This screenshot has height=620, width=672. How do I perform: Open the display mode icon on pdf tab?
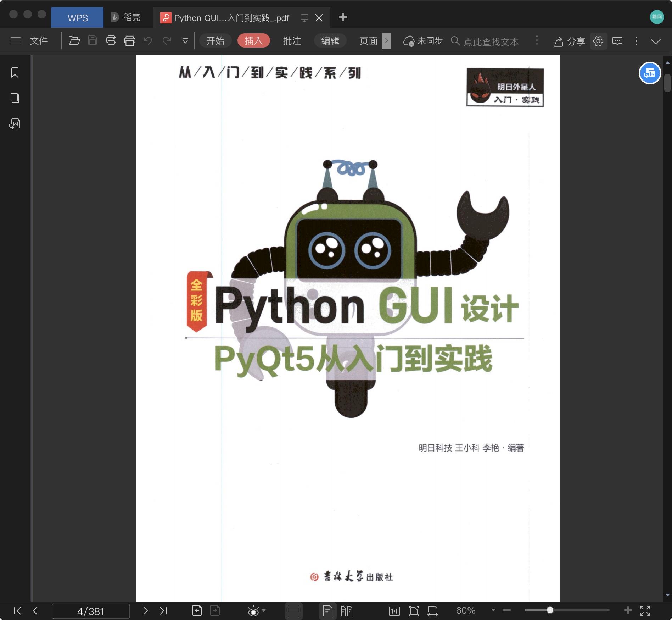point(304,18)
